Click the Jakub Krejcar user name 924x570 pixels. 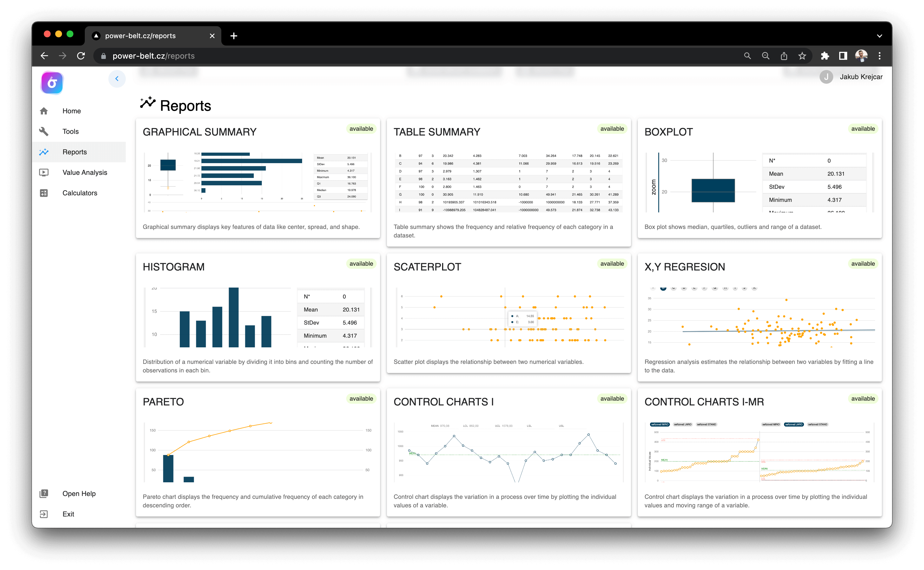point(861,77)
